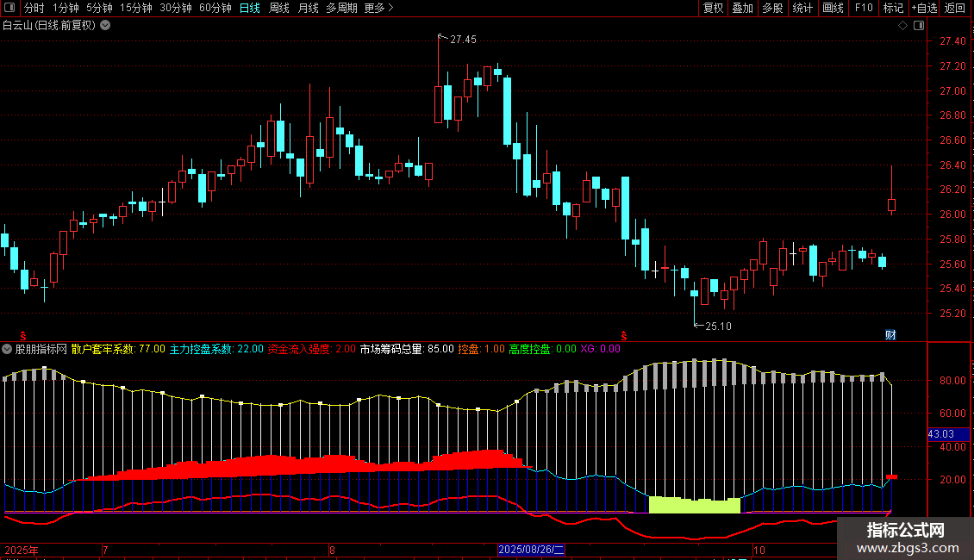Image resolution: width=974 pixels, height=560 pixels.
Task: Click month 8 label on time axis
Action: point(333,550)
